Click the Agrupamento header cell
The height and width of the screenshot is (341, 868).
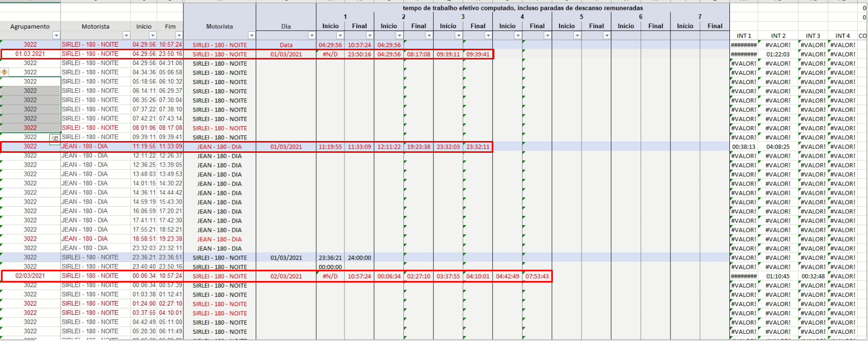pyautogui.click(x=30, y=27)
